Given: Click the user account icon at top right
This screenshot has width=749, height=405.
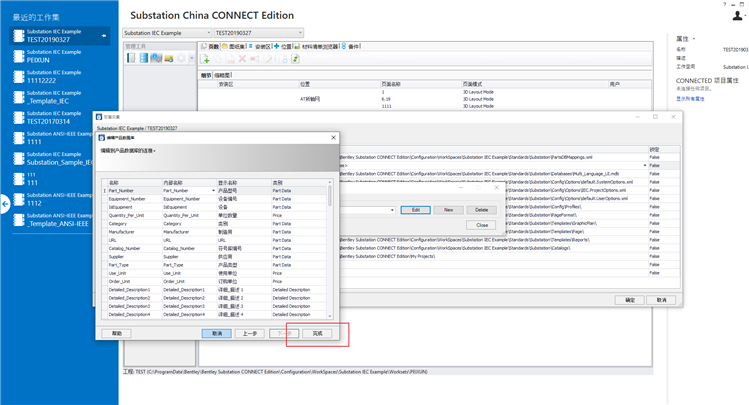Looking at the screenshot, I should tap(738, 16).
